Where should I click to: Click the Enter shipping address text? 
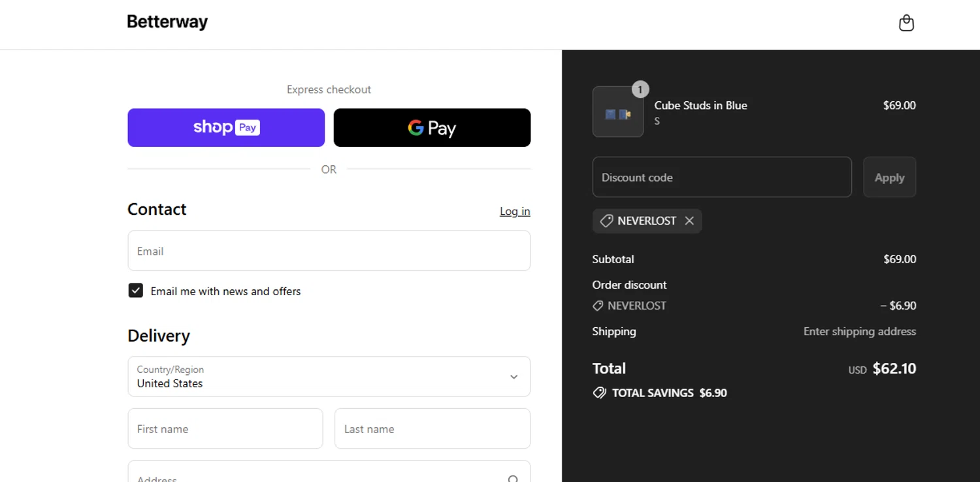click(860, 331)
